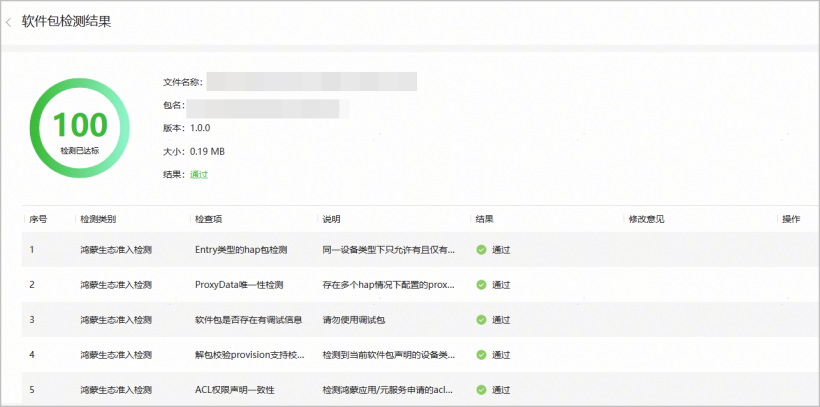Viewport: 820px width, 407px height.
Task: Click the 请勿使用调试包 description text
Action: [354, 320]
